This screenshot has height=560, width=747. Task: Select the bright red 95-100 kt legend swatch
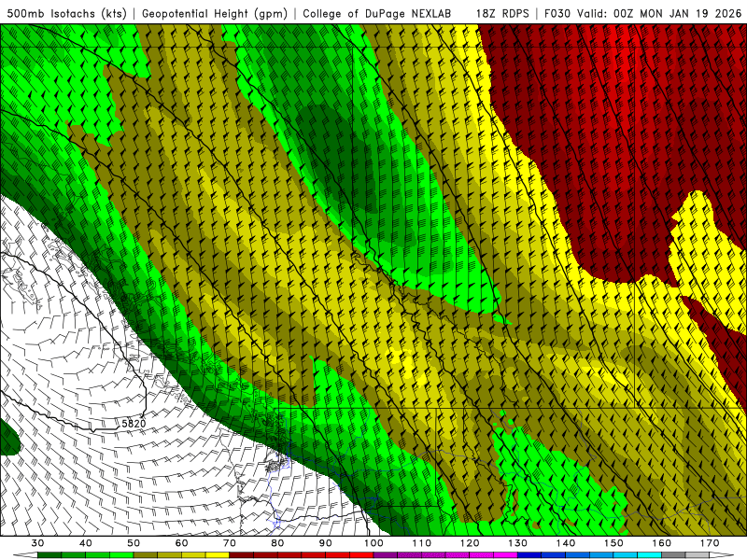pos(361,555)
